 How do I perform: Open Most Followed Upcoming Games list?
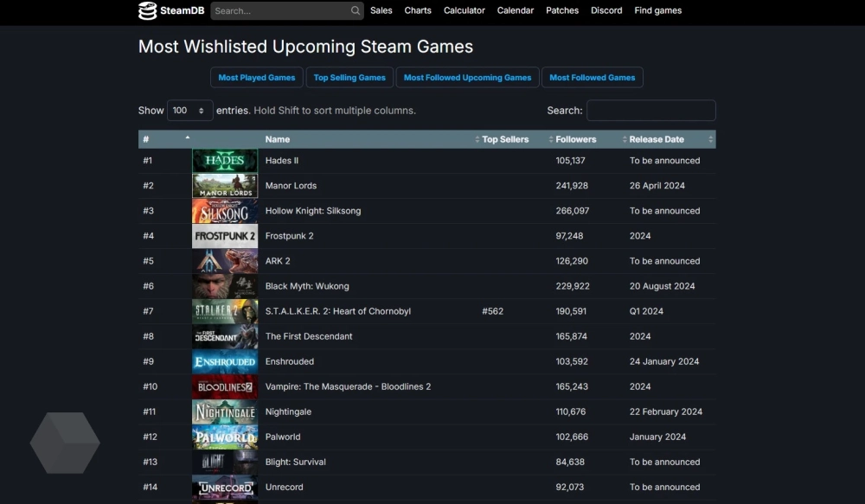pos(467,78)
